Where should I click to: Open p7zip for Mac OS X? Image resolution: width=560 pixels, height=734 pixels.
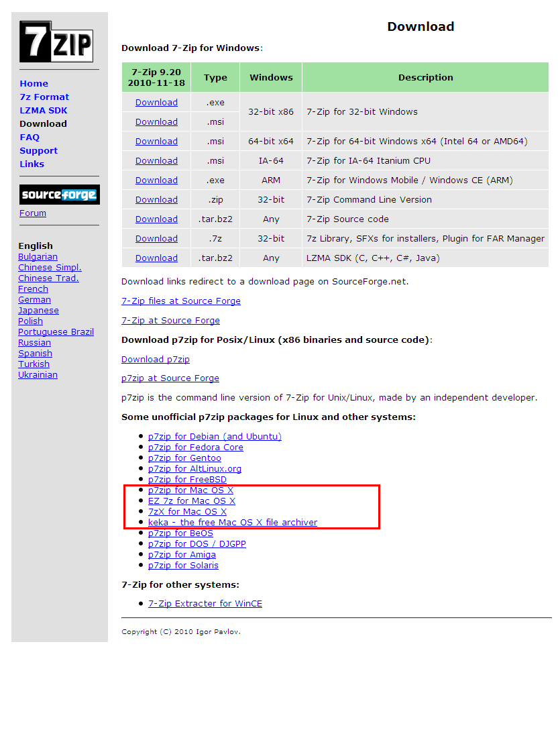click(x=190, y=490)
